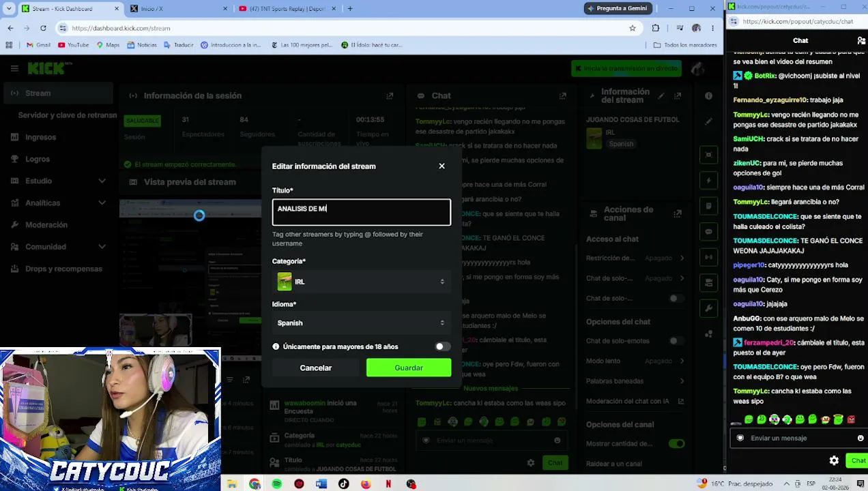868x491 pixels.
Task: Click popout chat Enviar un mensaje field
Action: coord(798,438)
